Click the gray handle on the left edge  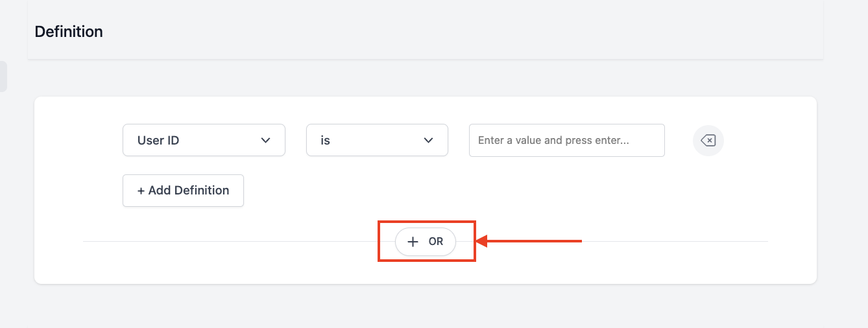(x=3, y=76)
